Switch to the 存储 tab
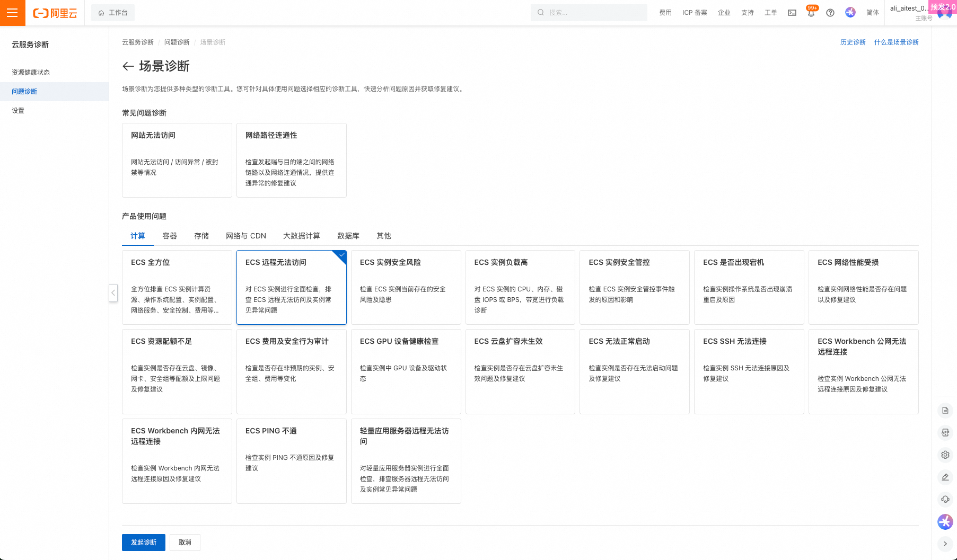The image size is (957, 560). pos(201,236)
